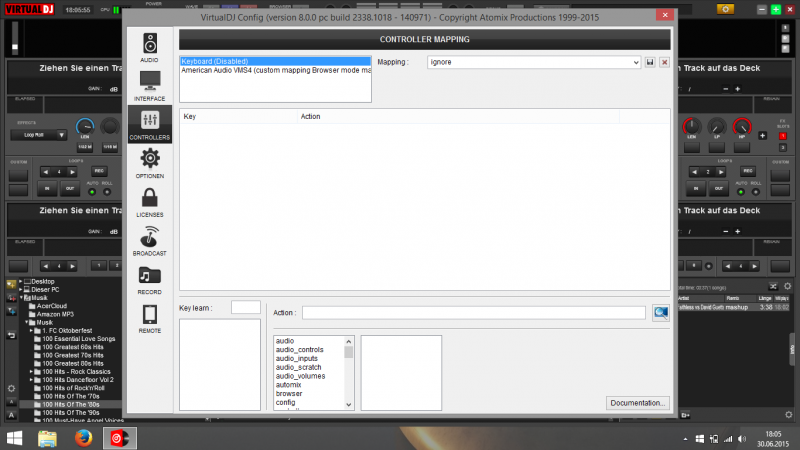
Task: Show hidden tray icons arrow
Action: point(685,439)
